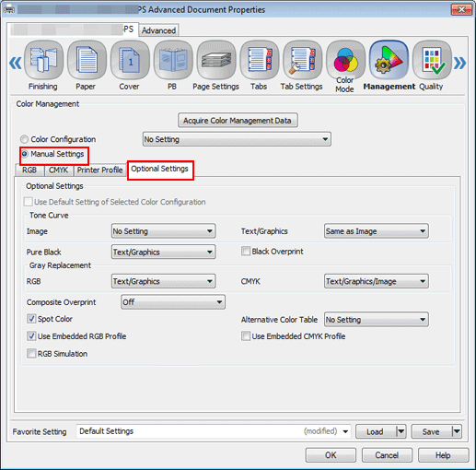The image size is (476, 470).
Task: Open the Alternative Color Table dropdown
Action: (x=377, y=320)
